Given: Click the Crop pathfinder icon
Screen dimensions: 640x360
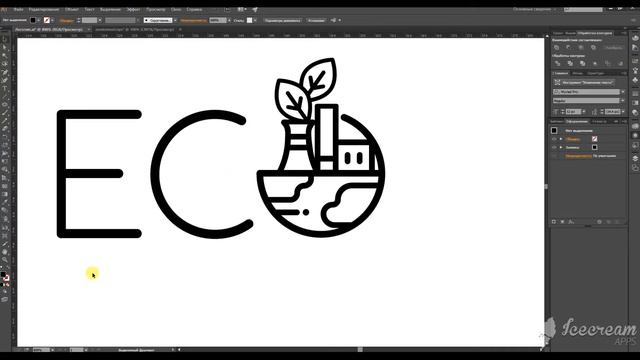Looking at the screenshot, I should click(595, 63).
